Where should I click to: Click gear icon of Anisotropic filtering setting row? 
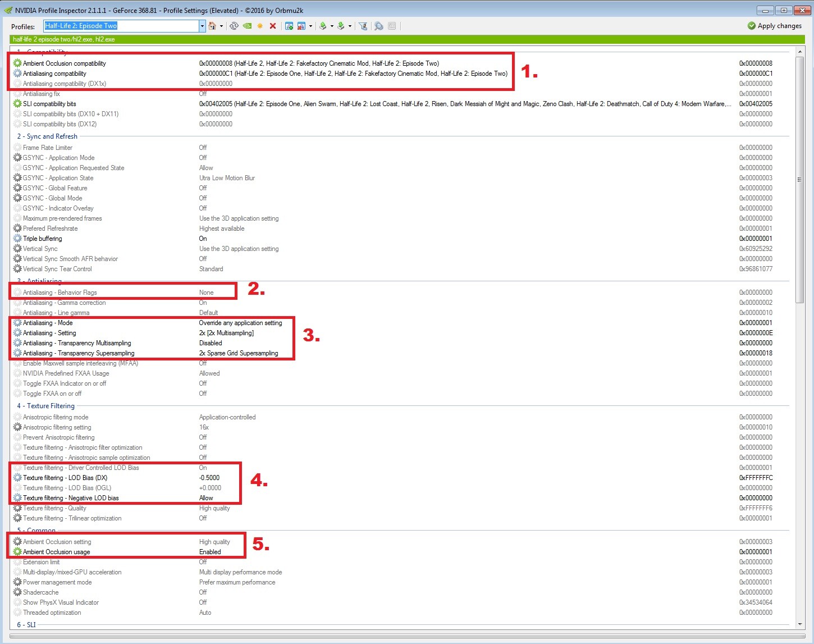tap(17, 427)
